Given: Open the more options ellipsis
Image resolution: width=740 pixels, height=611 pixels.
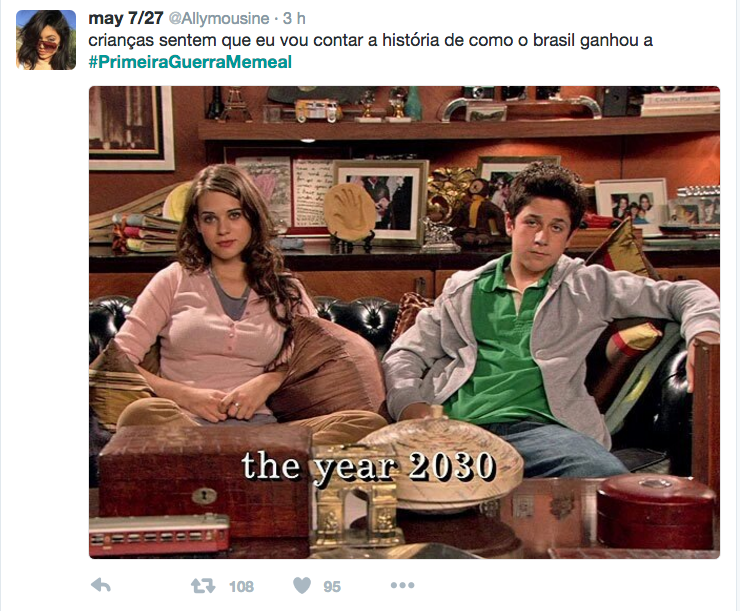Looking at the screenshot, I should [x=403, y=586].
